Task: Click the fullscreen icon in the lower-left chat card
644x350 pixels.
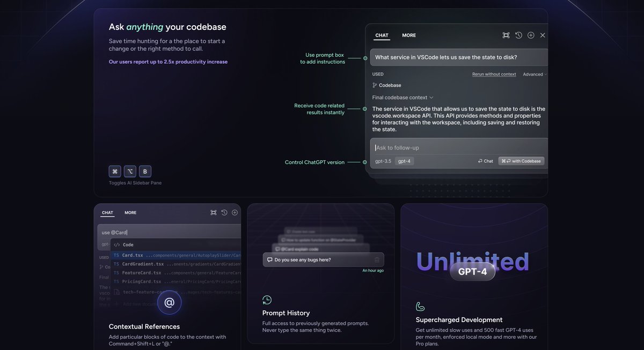Action: pyautogui.click(x=214, y=213)
